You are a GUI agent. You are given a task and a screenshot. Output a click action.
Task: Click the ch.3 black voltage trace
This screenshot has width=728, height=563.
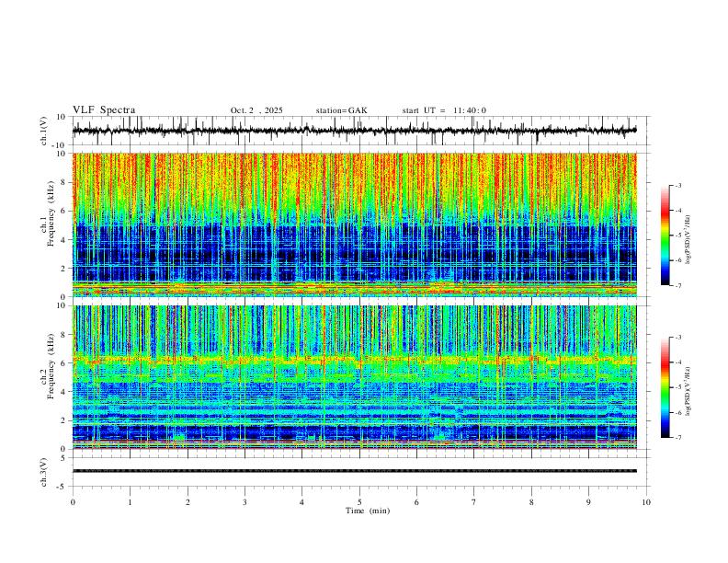pyautogui.click(x=354, y=471)
